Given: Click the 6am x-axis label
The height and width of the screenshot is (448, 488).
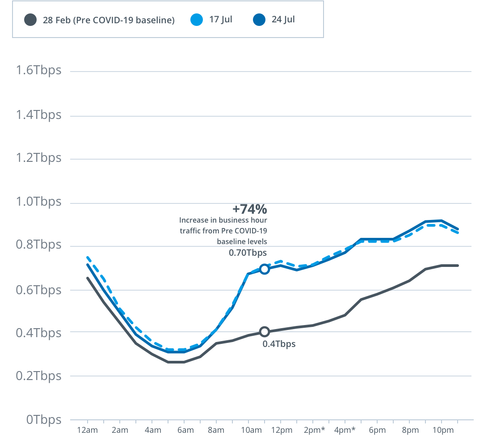Looking at the screenshot, I should 185,430.
